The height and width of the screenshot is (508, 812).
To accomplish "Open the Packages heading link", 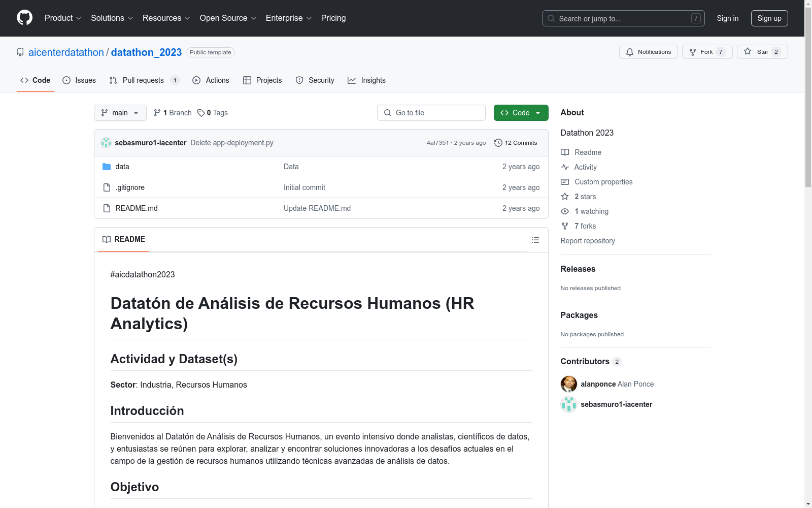I will point(579,315).
